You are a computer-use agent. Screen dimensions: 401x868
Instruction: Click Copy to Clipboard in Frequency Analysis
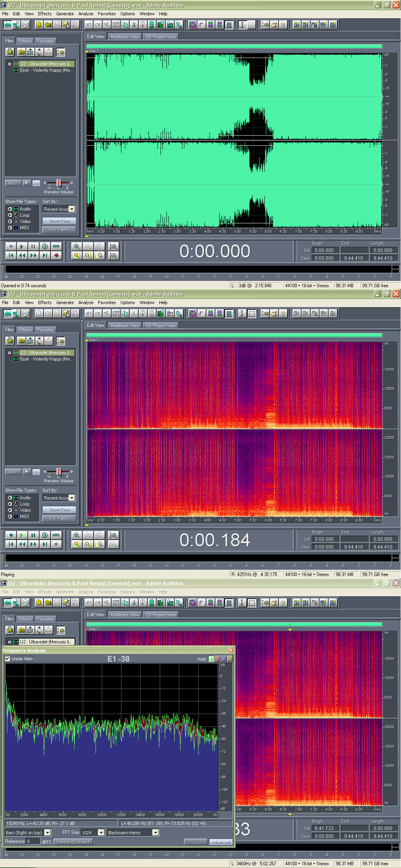click(73, 842)
